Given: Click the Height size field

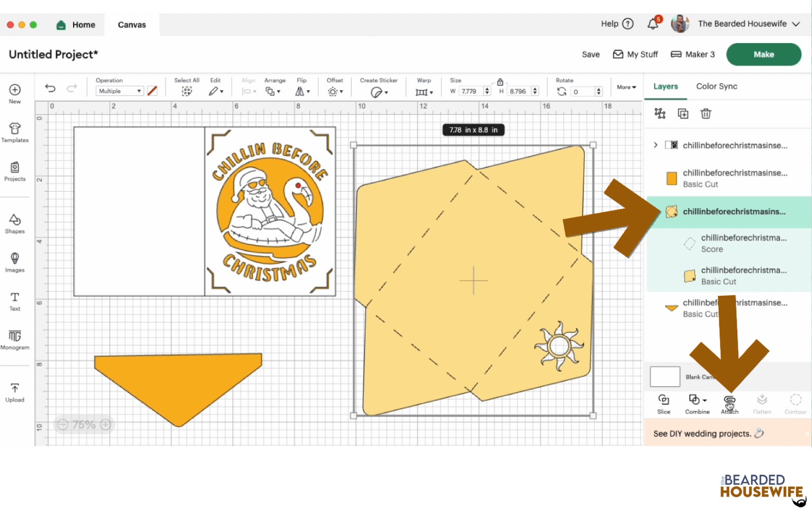Looking at the screenshot, I should [519, 91].
